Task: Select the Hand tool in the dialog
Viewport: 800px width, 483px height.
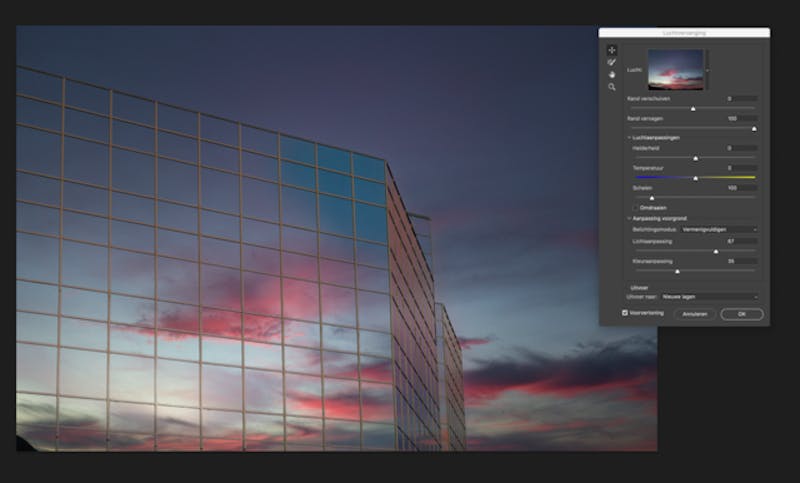Action: pos(612,75)
